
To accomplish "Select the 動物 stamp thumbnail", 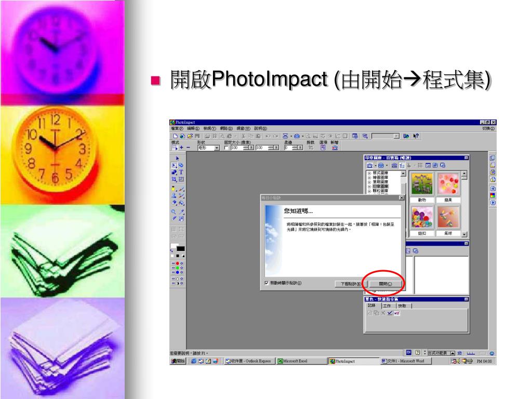I will click(x=422, y=184).
